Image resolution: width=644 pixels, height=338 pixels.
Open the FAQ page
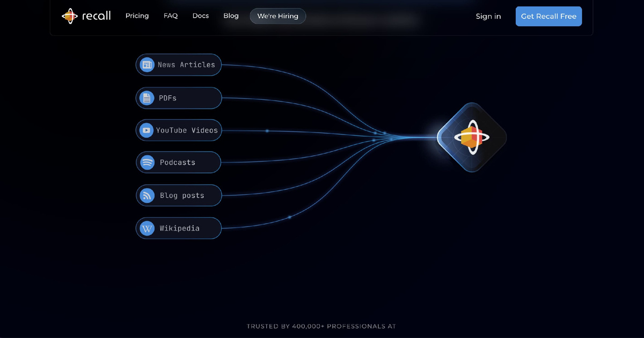coord(171,16)
